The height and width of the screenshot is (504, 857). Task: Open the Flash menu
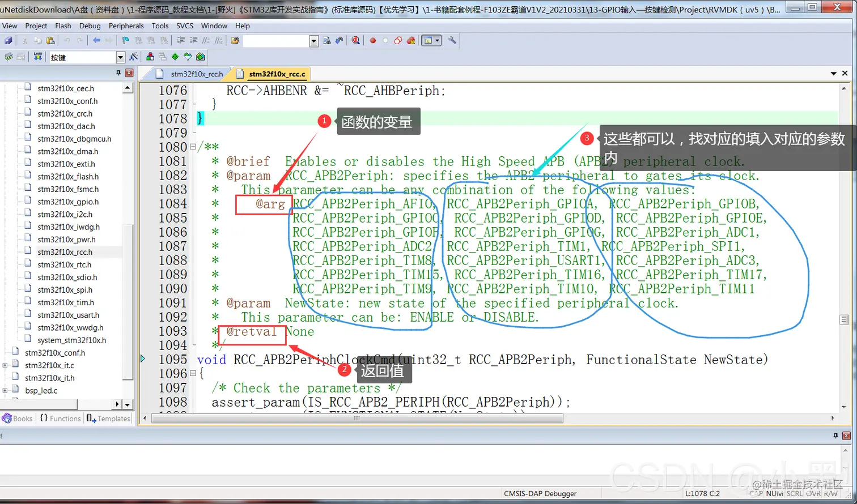click(x=63, y=25)
